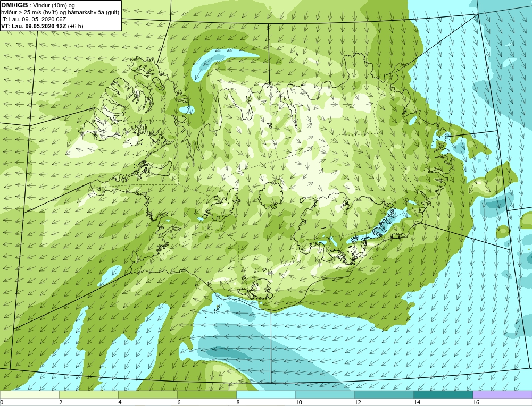Click the legend scale value 2
Screen dimensions: 532x406
coord(61,402)
